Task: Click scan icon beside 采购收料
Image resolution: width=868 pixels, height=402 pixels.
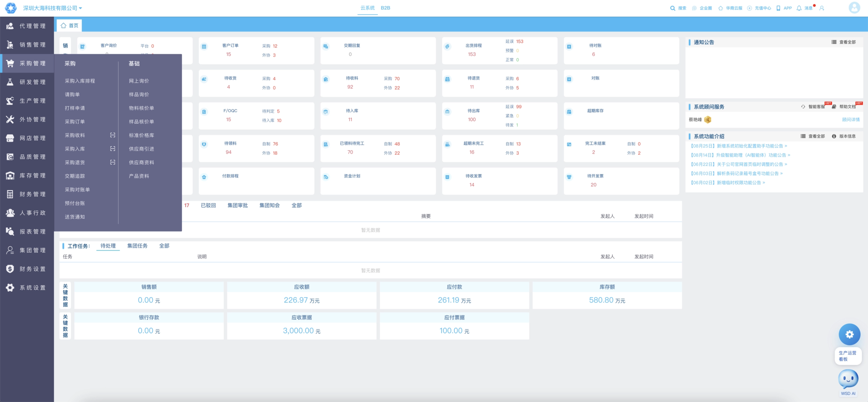Action: 113,135
